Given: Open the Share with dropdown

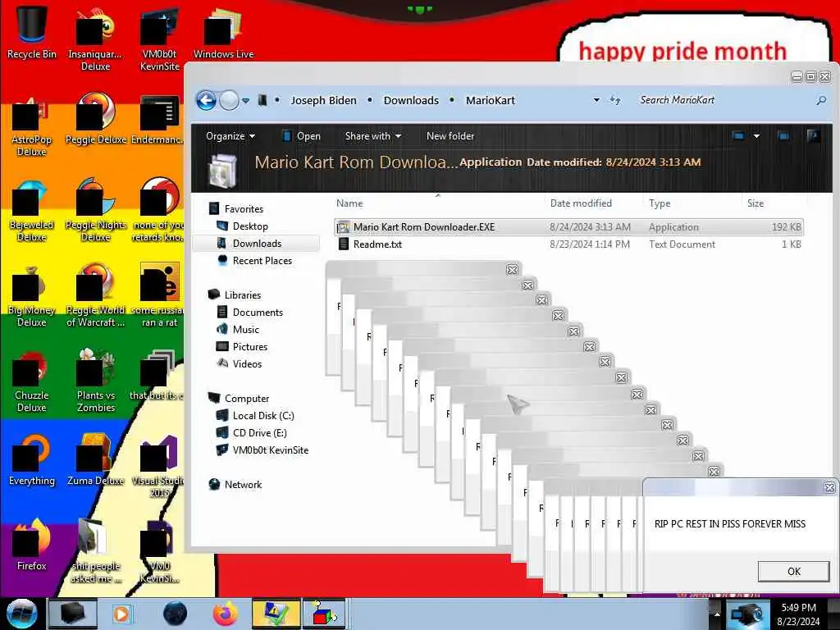Looking at the screenshot, I should click(373, 136).
